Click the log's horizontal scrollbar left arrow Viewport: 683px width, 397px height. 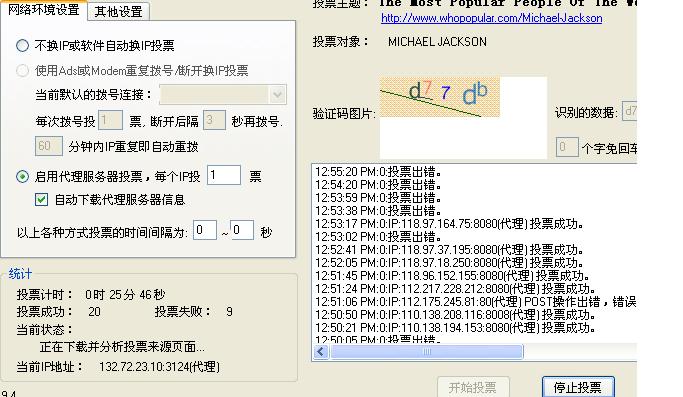[321, 352]
